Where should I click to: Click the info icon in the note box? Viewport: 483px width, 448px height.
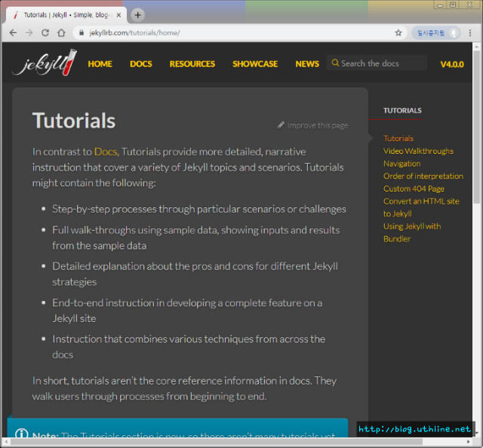(22, 434)
